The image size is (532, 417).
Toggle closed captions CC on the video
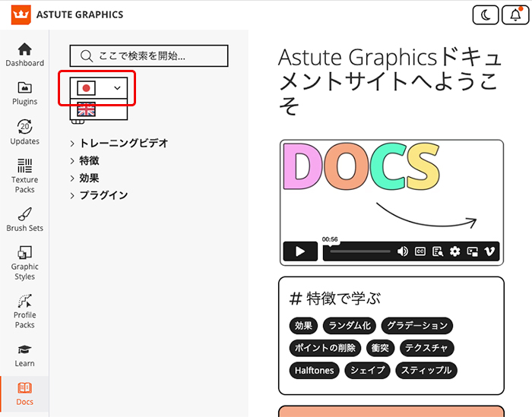click(x=420, y=251)
